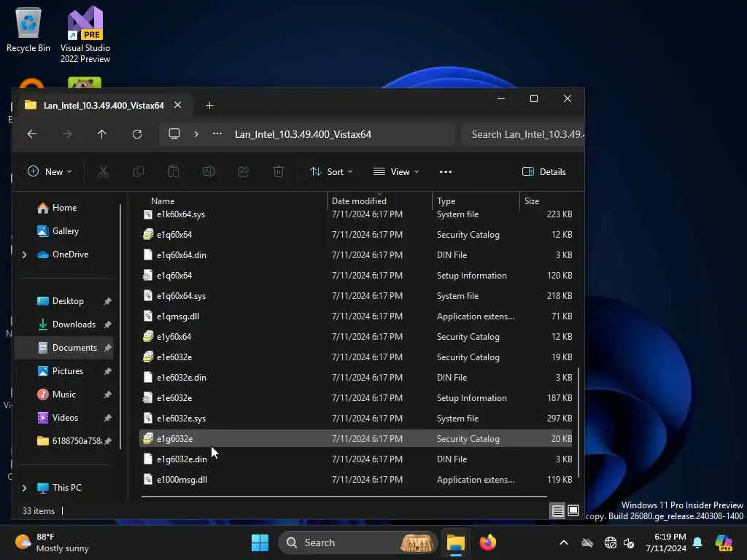Show hidden path ellipsis in address bar
This screenshot has width=747, height=560.
[x=217, y=134]
